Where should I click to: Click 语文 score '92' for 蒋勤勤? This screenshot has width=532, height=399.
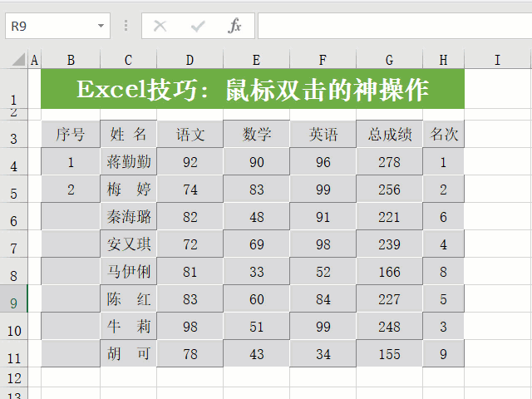[190, 161]
